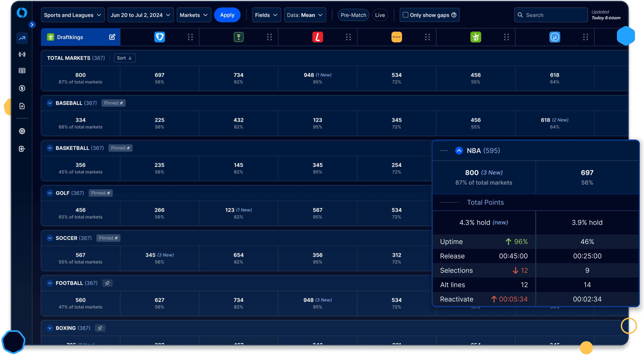Enable the Only show gaps checkbox

tap(406, 15)
